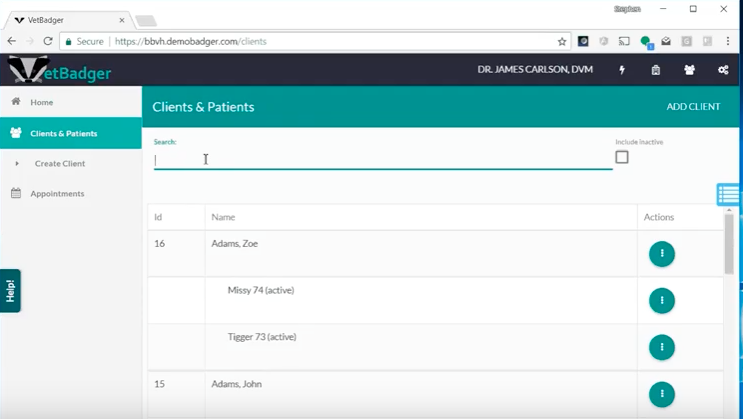Enable the Include Inactive checkbox
743x419 pixels.
[622, 157]
